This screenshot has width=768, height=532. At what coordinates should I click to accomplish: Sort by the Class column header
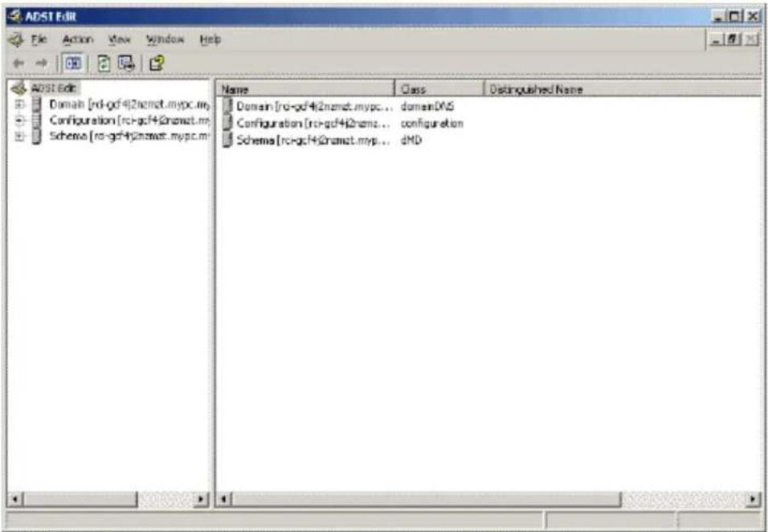(439, 89)
